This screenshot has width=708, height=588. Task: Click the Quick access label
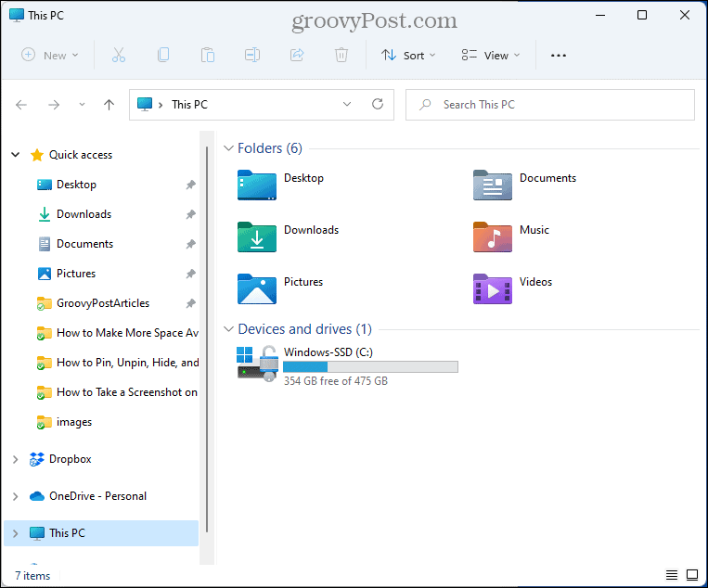[81, 155]
